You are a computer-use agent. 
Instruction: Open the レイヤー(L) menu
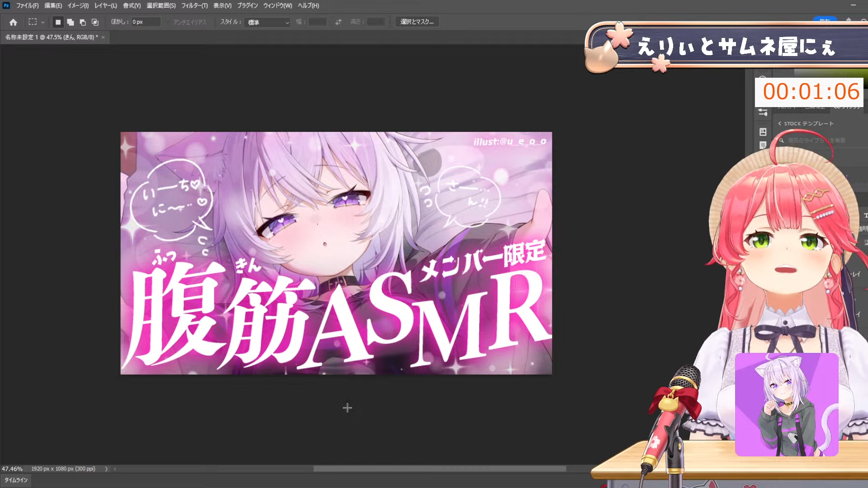[x=105, y=5]
